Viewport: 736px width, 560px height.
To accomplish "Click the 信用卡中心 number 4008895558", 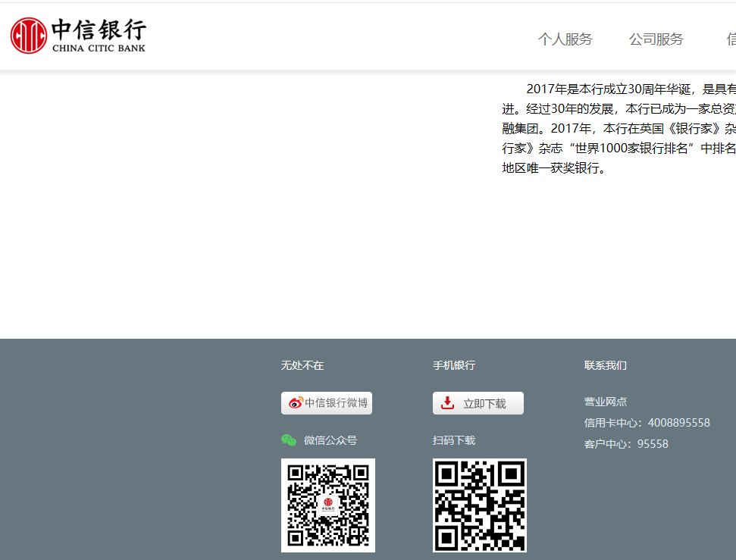I will tap(678, 422).
